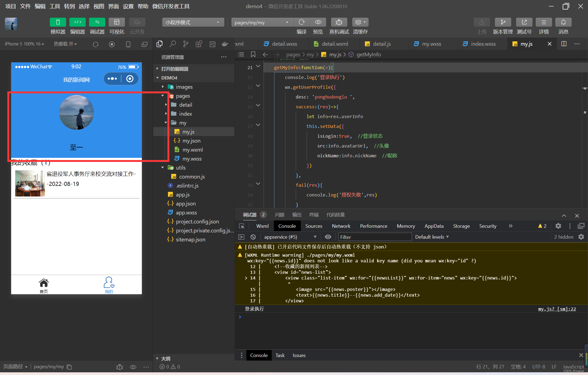
Task: Open the Default levels dropdown
Action: [x=432, y=237]
